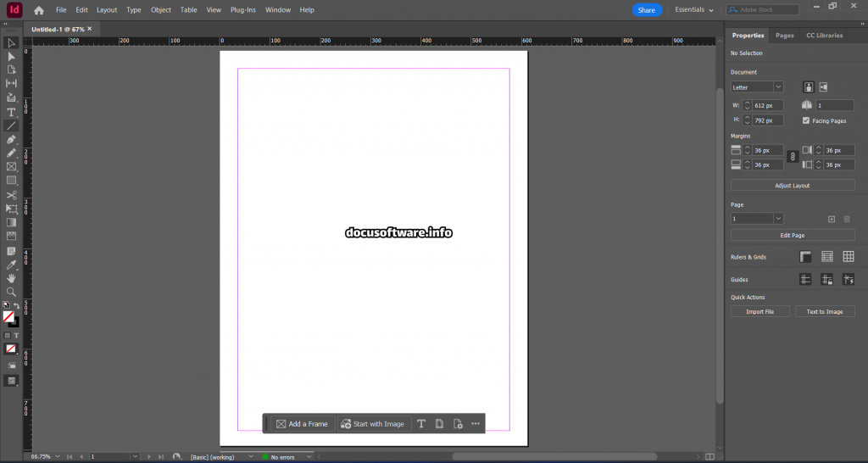Select the Pen tool
The height and width of the screenshot is (463, 868).
pos(11,140)
